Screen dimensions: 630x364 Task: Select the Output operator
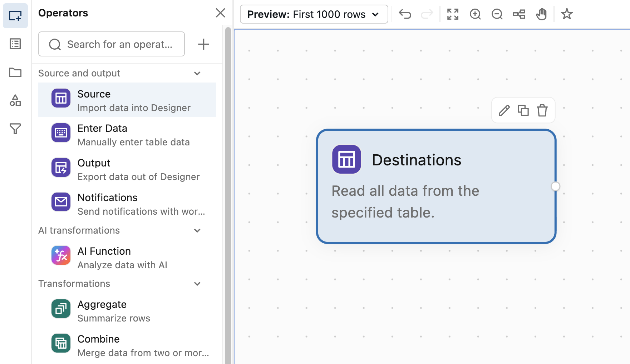pos(127,169)
